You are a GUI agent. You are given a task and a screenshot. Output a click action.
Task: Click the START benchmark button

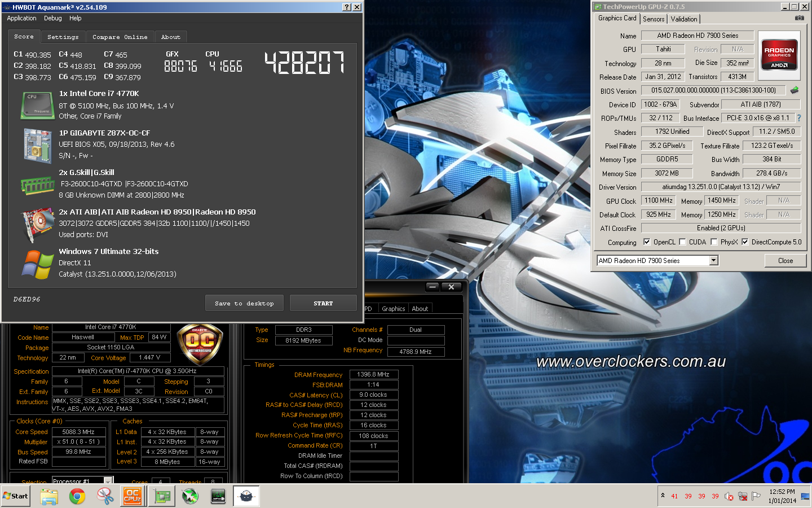pyautogui.click(x=323, y=303)
